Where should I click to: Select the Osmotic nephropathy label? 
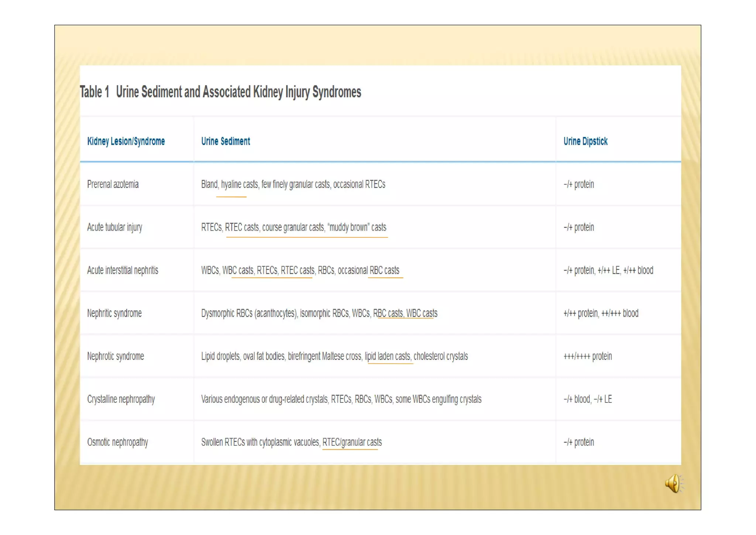(x=117, y=442)
